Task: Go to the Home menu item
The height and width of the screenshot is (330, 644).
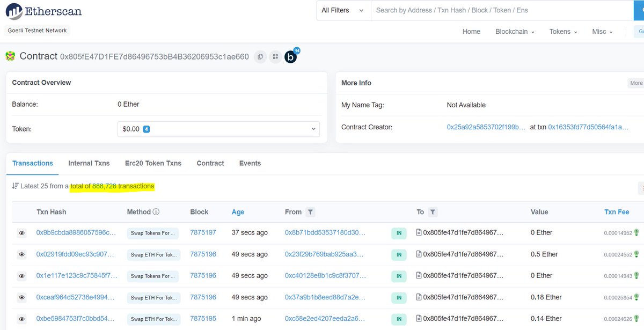Action: [x=471, y=32]
